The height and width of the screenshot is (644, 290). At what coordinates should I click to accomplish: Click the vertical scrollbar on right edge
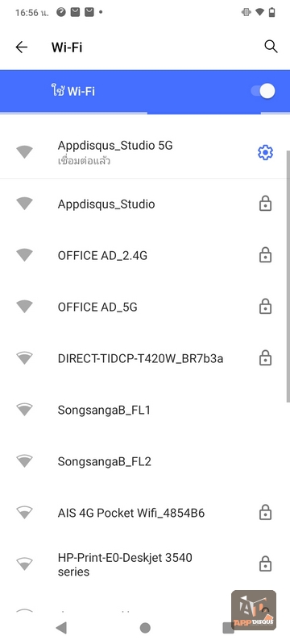288,276
